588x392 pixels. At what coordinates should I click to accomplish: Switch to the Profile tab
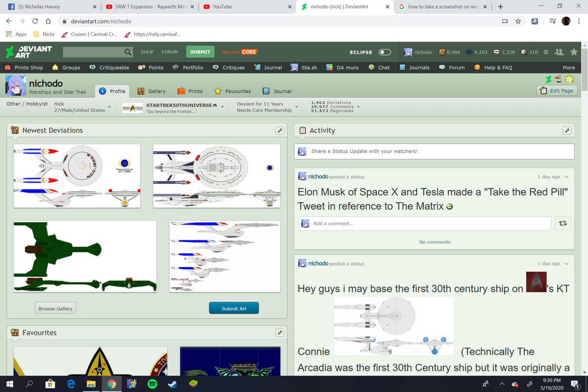(x=112, y=91)
